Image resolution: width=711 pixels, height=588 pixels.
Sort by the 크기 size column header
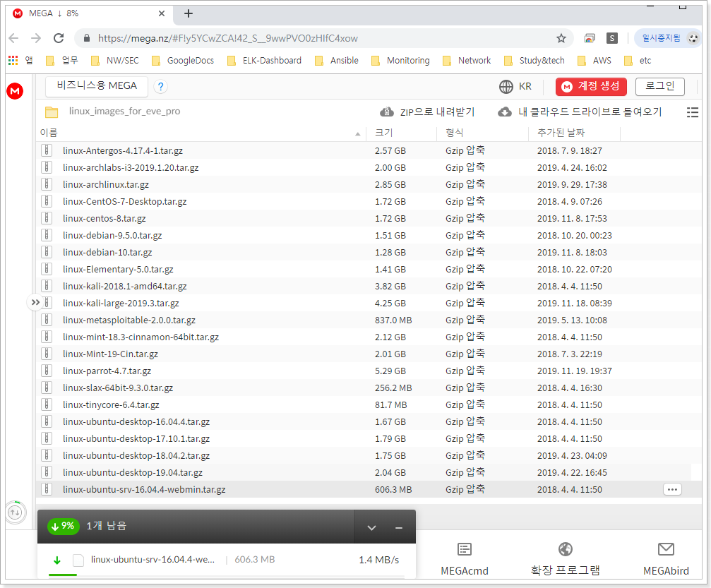point(383,133)
